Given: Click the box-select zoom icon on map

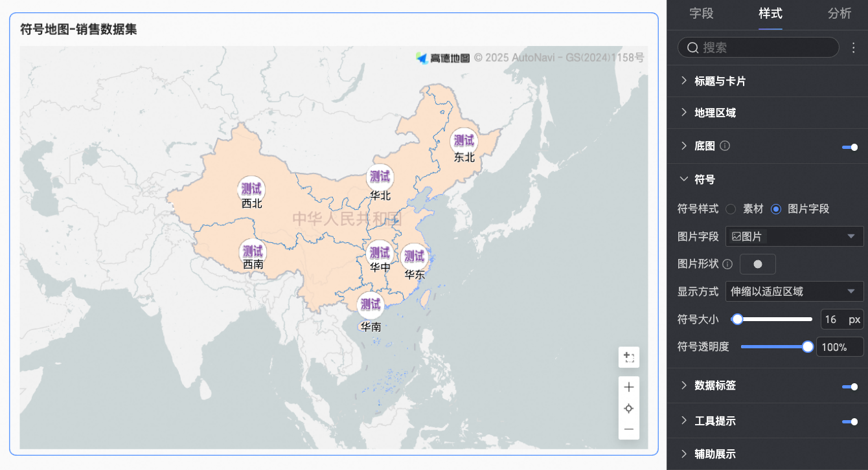Looking at the screenshot, I should click(628, 357).
